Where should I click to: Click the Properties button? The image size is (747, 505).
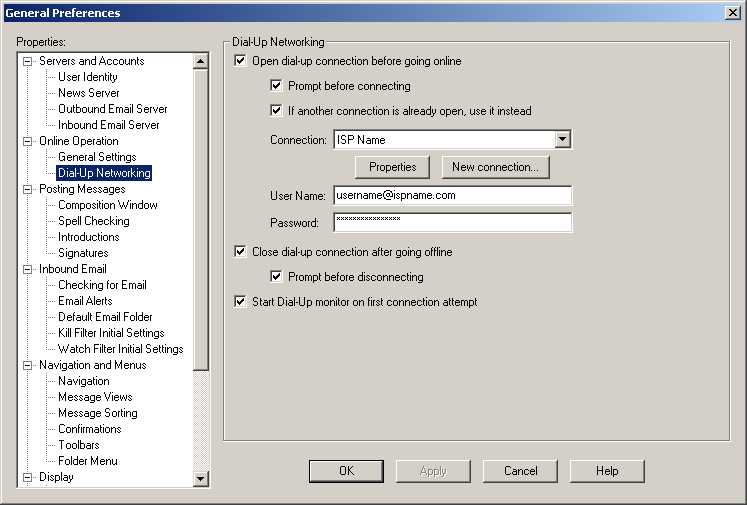pos(393,167)
